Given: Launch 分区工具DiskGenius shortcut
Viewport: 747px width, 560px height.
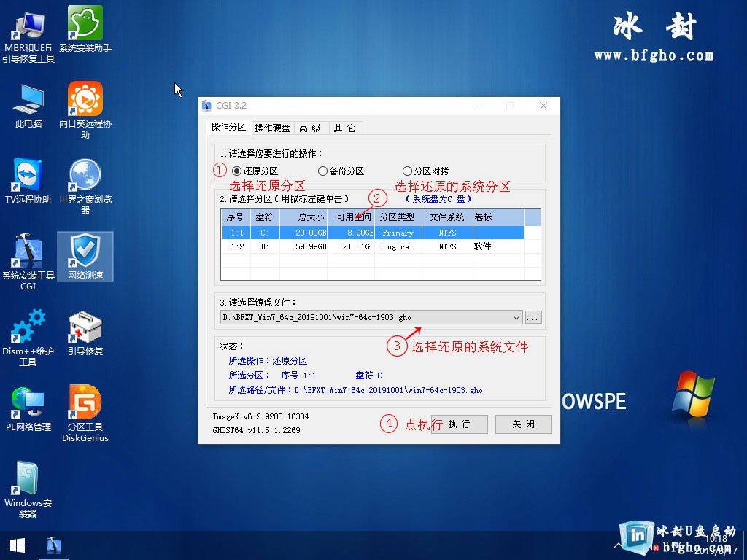Looking at the screenshot, I should [85, 413].
